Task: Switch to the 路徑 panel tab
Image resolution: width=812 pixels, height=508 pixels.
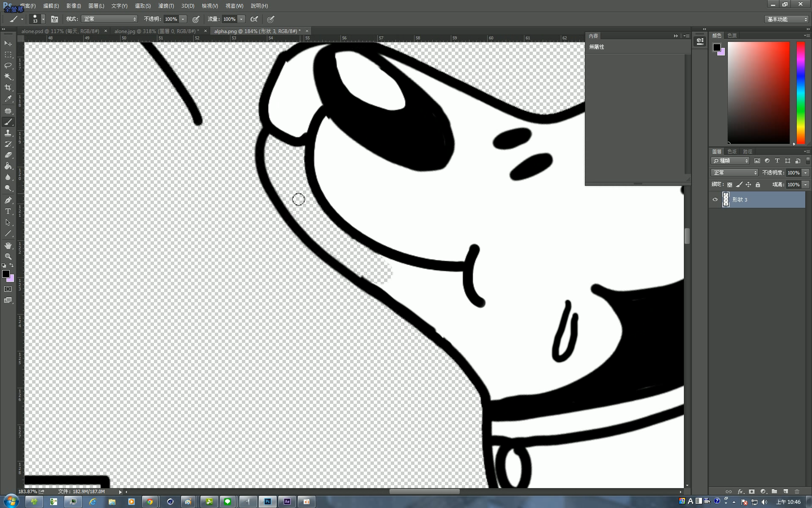Action: click(747, 152)
